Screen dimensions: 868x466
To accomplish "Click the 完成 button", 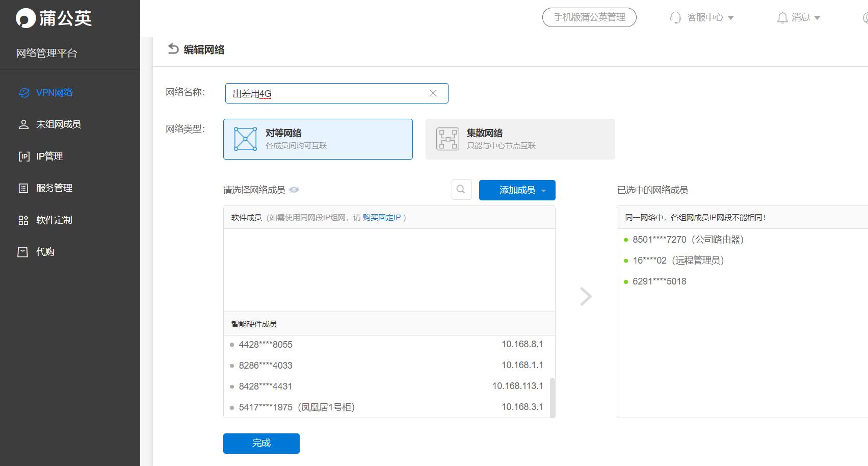I will (x=261, y=443).
